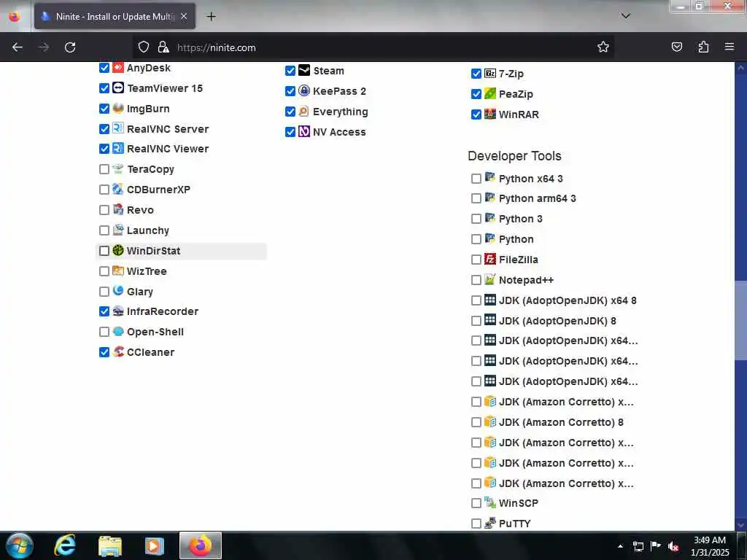The width and height of the screenshot is (747, 560).
Task: Click the AnyDesk app icon
Action: tap(118, 68)
